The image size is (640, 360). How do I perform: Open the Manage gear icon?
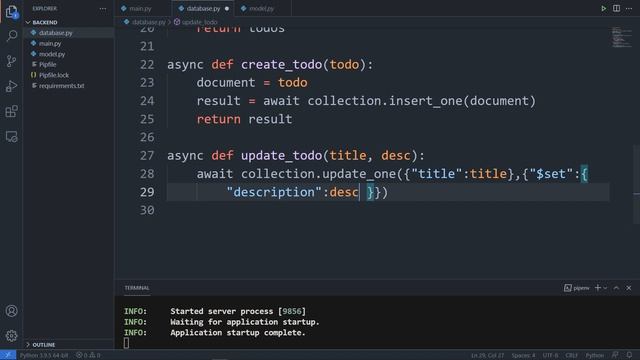[11, 336]
